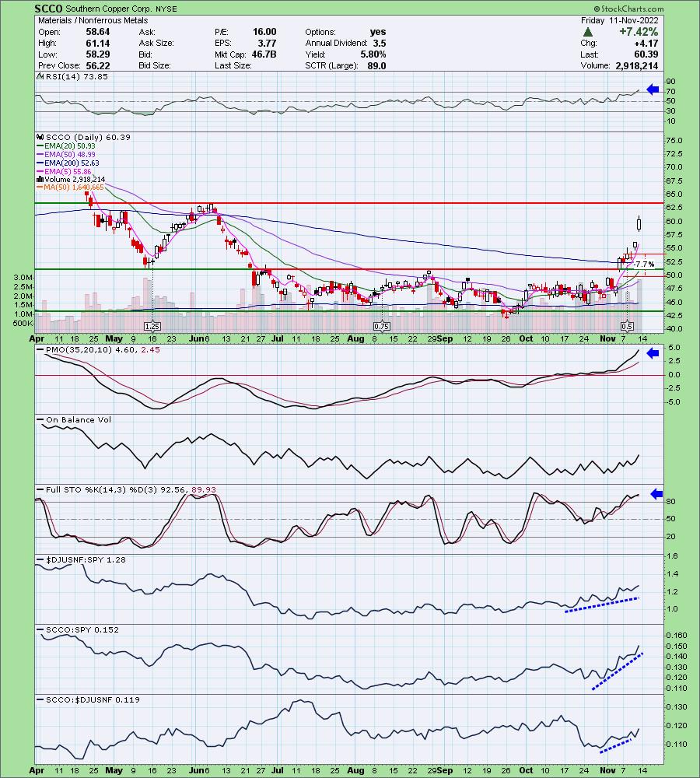Click the Chg value +4.17
Image resolution: width=700 pixels, height=778 pixels.
[x=646, y=43]
